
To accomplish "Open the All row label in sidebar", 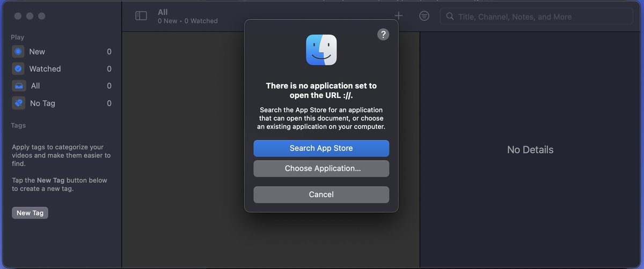I will tap(35, 86).
